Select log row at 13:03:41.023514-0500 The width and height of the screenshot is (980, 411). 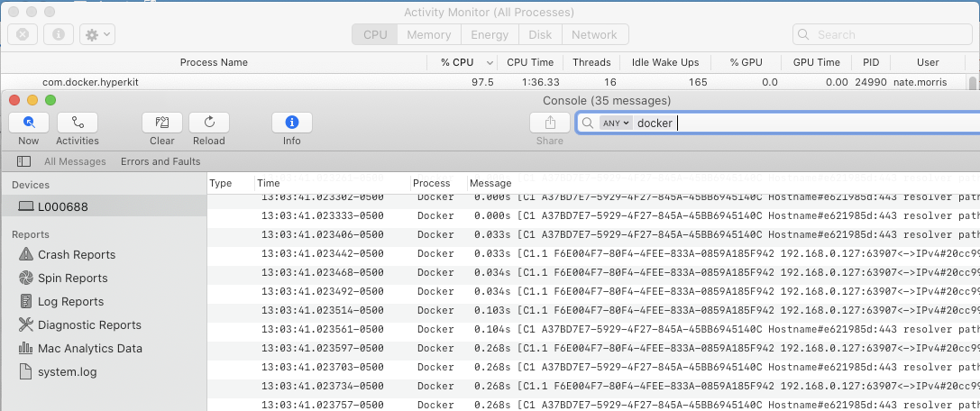594,310
